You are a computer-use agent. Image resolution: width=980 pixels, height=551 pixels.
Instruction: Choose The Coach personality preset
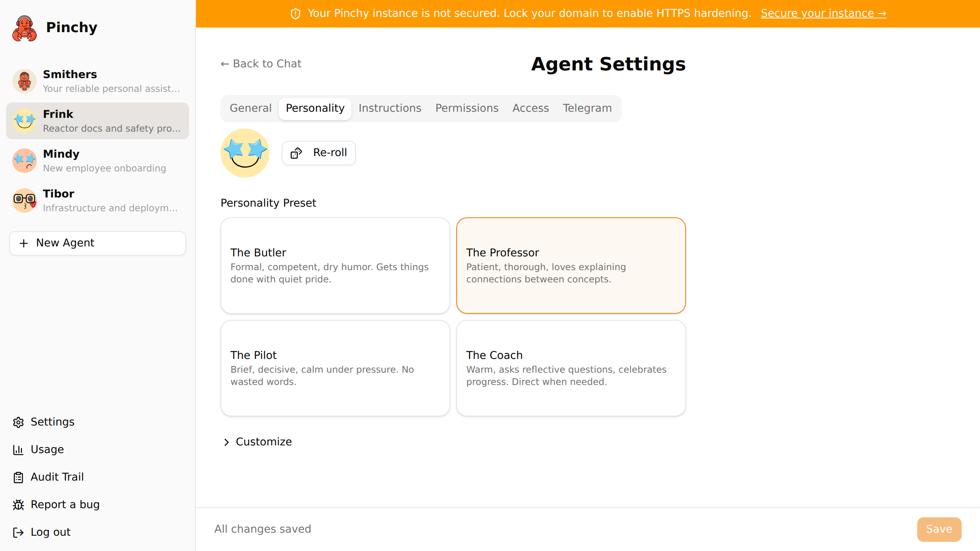[571, 368]
